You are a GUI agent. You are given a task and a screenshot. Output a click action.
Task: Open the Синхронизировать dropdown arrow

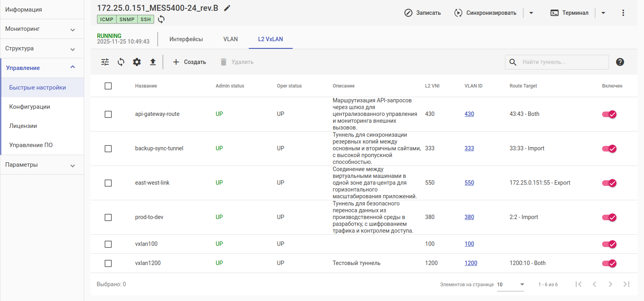[x=531, y=13]
